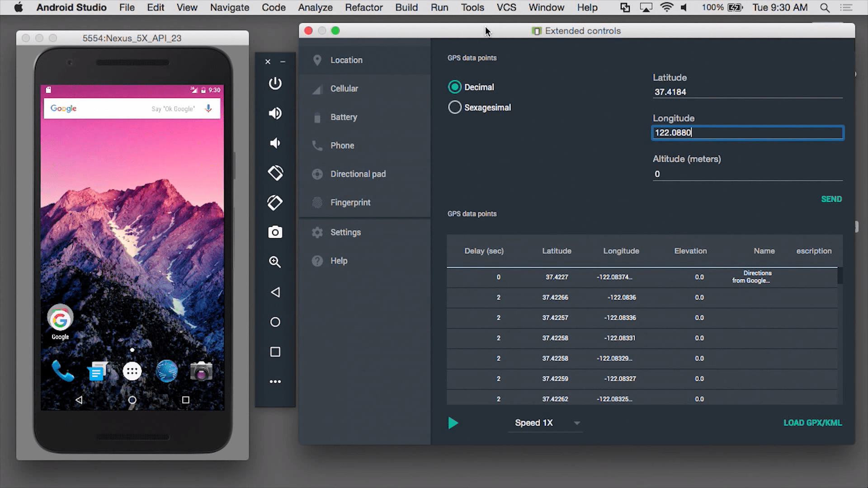Click the Directional pad icon

[x=317, y=174]
